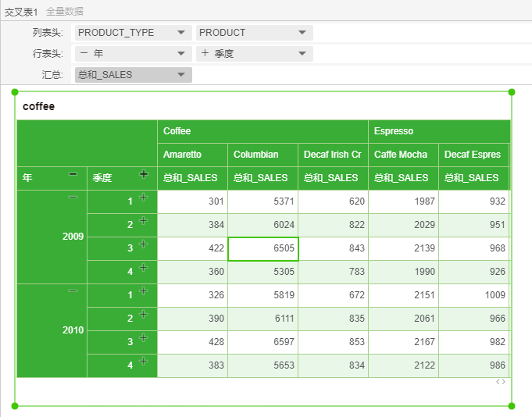532x417 pixels.
Task: Click the left scroll arrow below the table
Action: 498,382
